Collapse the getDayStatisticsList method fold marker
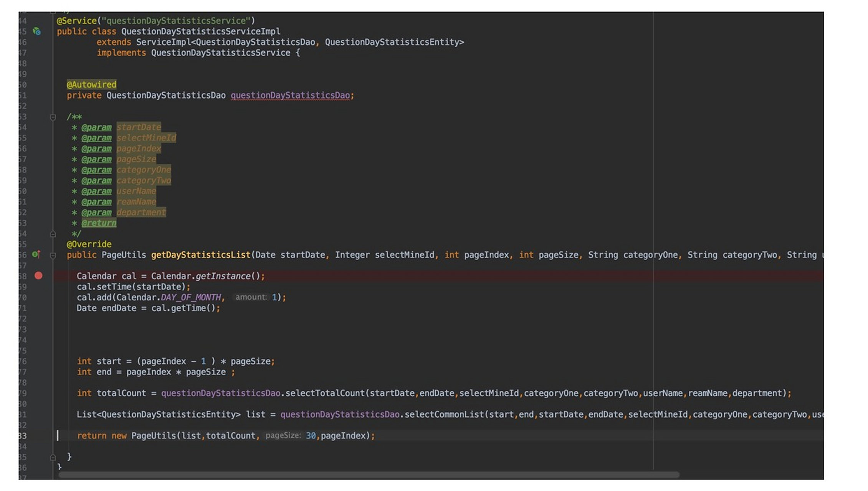868x491 pixels. pos(53,255)
